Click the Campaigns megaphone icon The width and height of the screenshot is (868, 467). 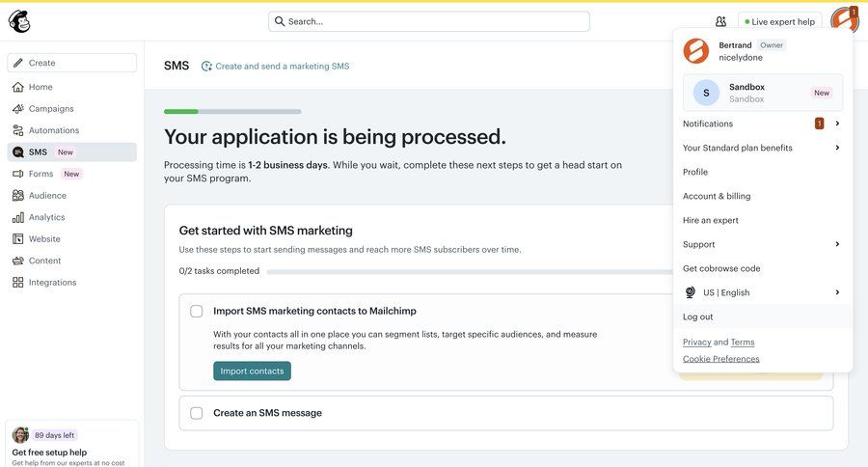point(17,109)
